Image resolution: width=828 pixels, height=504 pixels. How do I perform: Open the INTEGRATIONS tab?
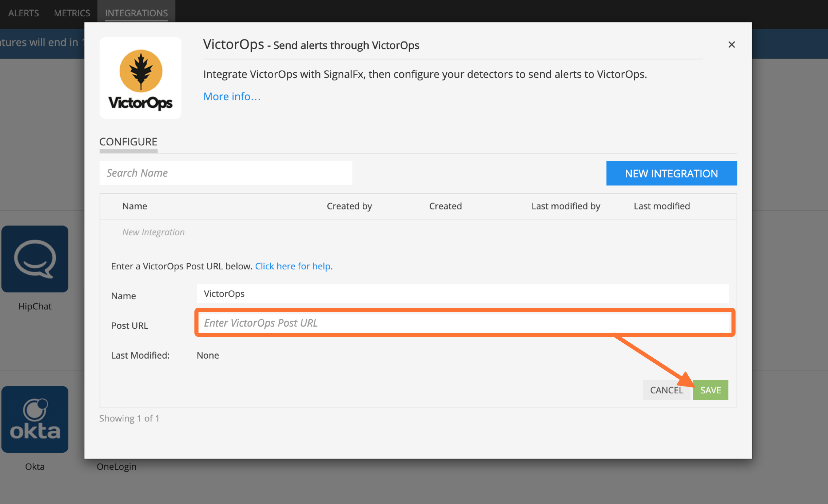point(137,13)
